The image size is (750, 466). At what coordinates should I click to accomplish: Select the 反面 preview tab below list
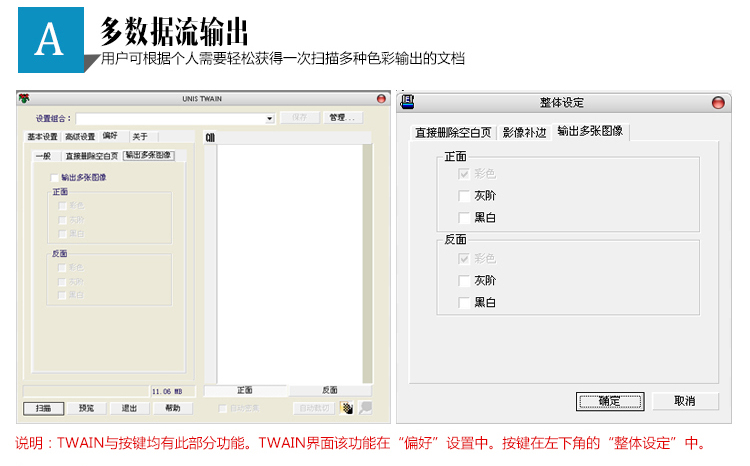(329, 390)
